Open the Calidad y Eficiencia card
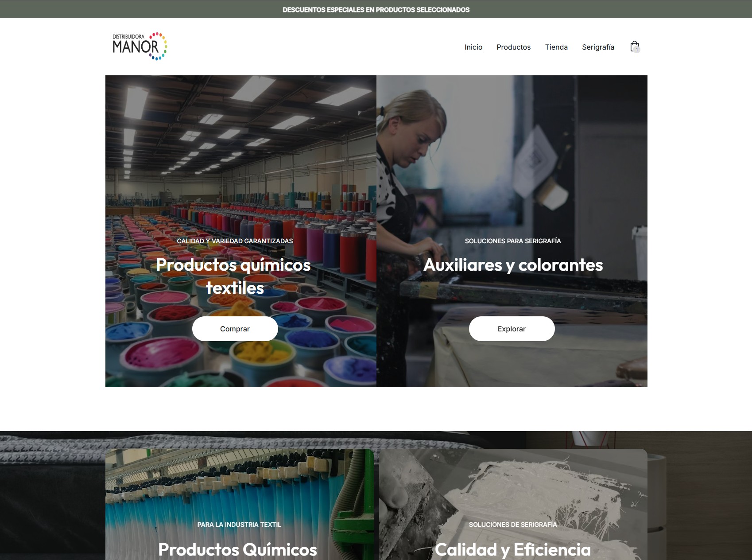Viewport: 752px width, 560px height. point(513,504)
